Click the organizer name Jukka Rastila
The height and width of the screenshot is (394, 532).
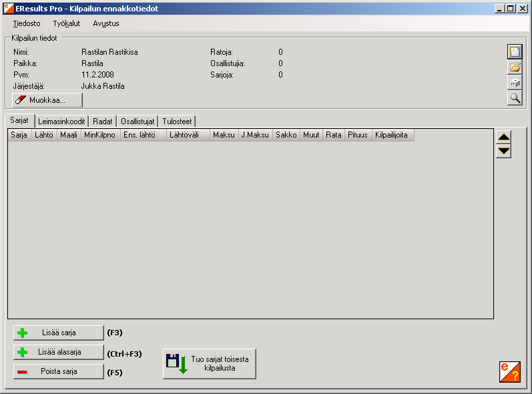(103, 86)
